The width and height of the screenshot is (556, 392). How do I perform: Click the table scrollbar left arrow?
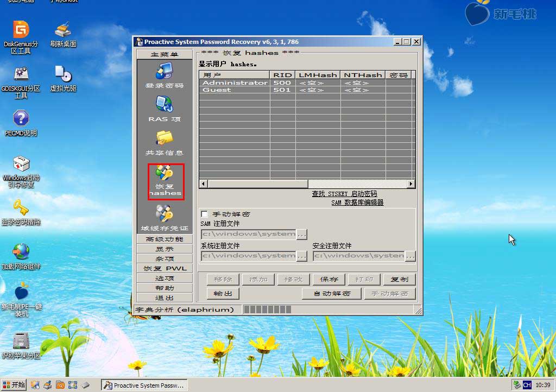(x=203, y=184)
